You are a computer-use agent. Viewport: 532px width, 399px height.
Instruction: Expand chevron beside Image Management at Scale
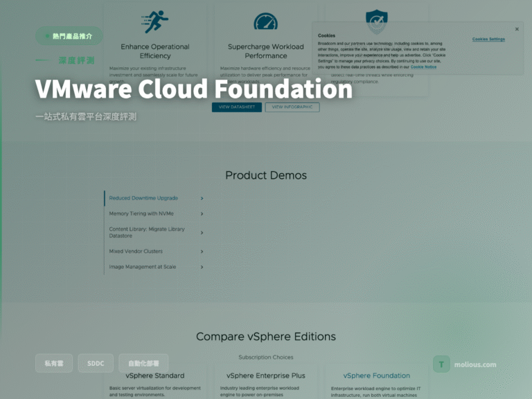click(x=202, y=267)
